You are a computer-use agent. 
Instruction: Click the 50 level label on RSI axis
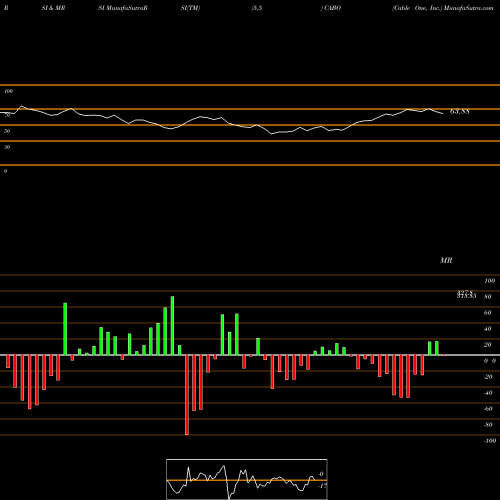point(7,131)
